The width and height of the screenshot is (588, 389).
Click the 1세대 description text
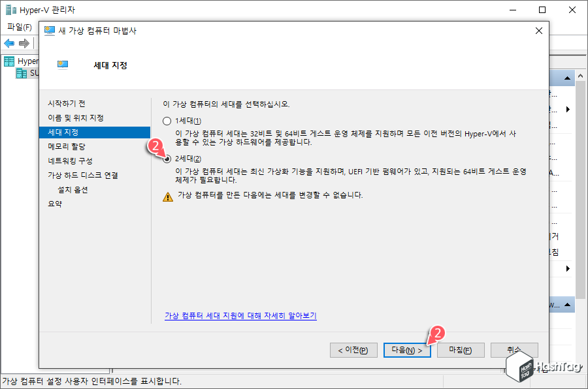click(x=346, y=138)
